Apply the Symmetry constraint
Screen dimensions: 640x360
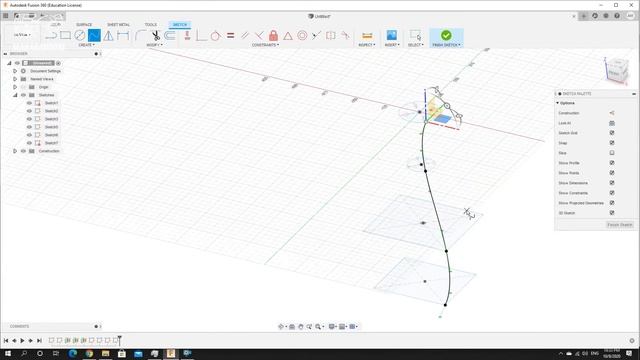coord(331,36)
